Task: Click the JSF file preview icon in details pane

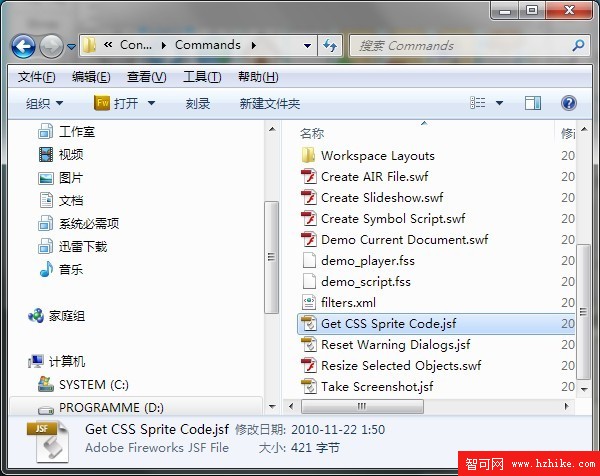Action: (49, 442)
